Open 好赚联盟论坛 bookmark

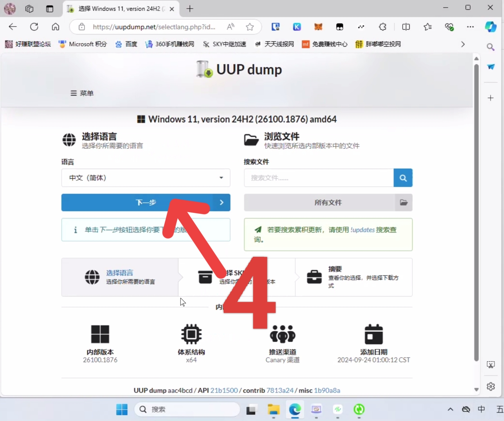coord(28,44)
